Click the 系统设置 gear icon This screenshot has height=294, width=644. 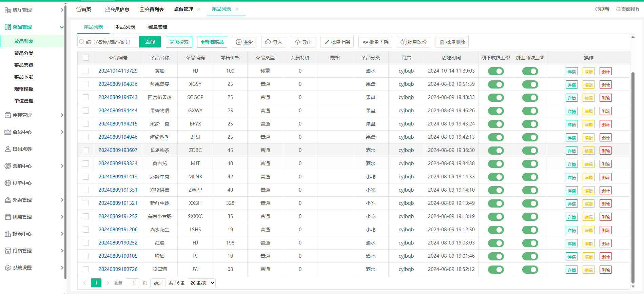click(7, 268)
